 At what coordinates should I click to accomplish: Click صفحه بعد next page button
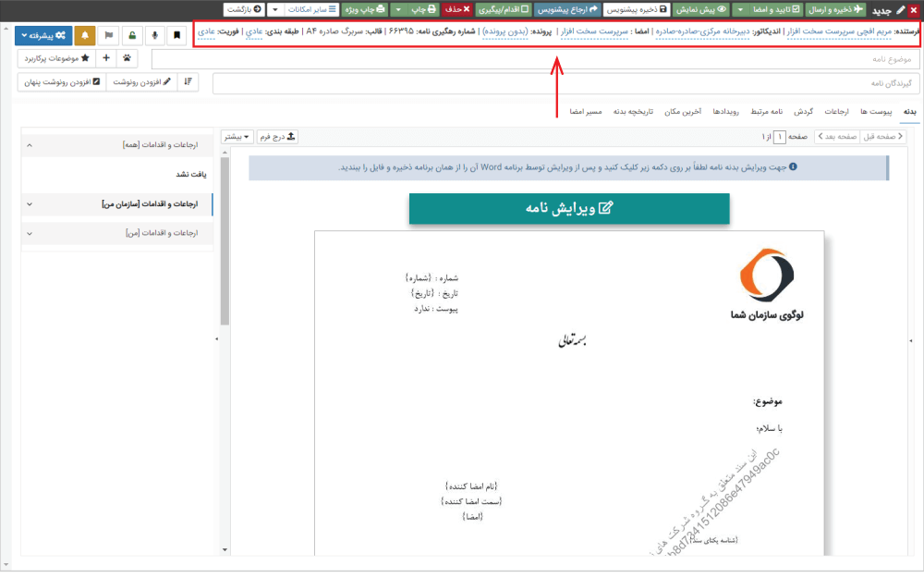coord(837,137)
